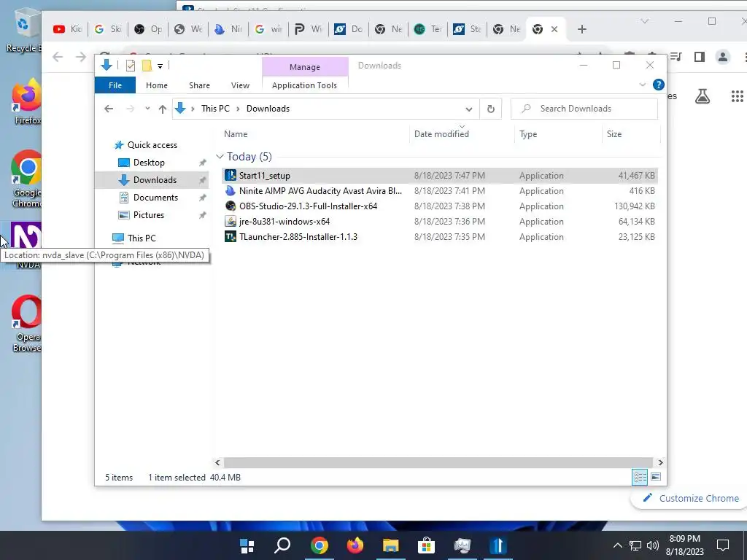
Task: Open Microsoft Store from taskbar
Action: click(426, 545)
